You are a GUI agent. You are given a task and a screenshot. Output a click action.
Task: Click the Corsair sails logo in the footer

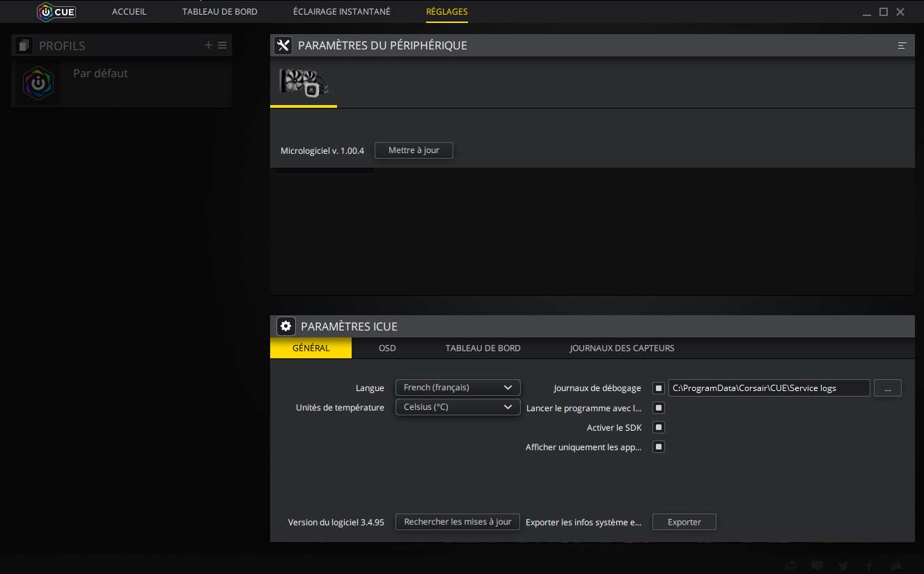(x=897, y=566)
